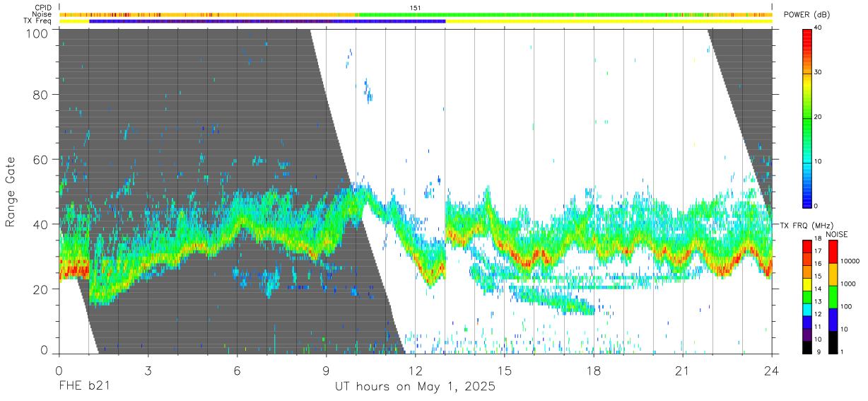Image resolution: width=868 pixels, height=401 pixels.
Task: Click the TX frequency color scale
Action: point(807,296)
